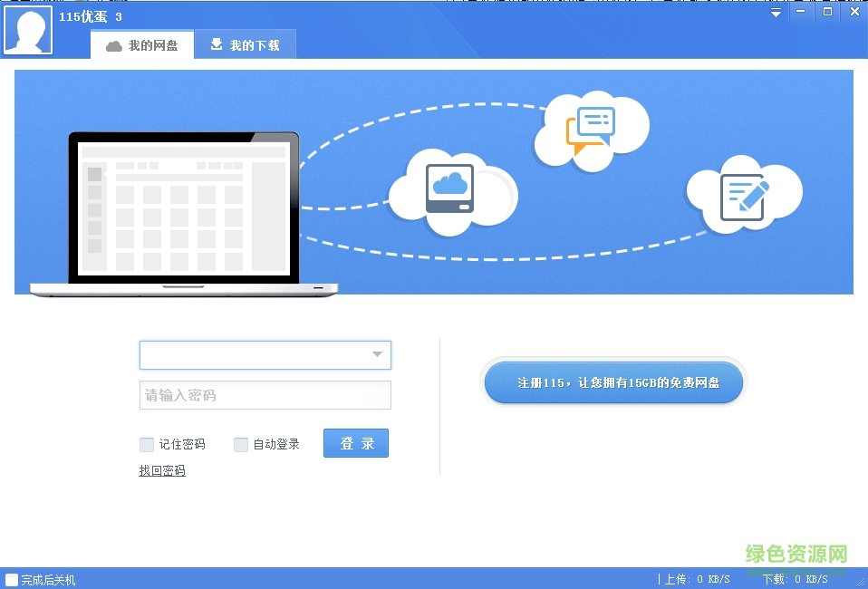Open the account dropdown arrow
Image resolution: width=868 pixels, height=589 pixels.
[378, 355]
